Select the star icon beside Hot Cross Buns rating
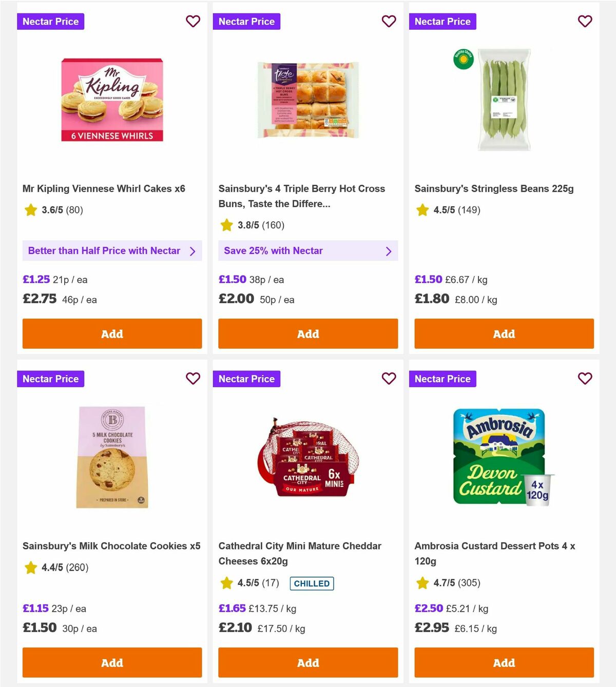The width and height of the screenshot is (616, 687). click(226, 225)
